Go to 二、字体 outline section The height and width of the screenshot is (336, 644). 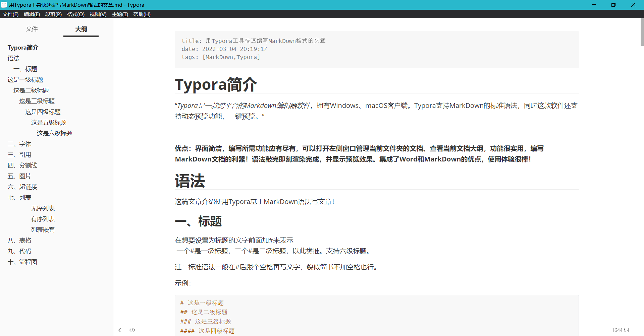tap(19, 144)
